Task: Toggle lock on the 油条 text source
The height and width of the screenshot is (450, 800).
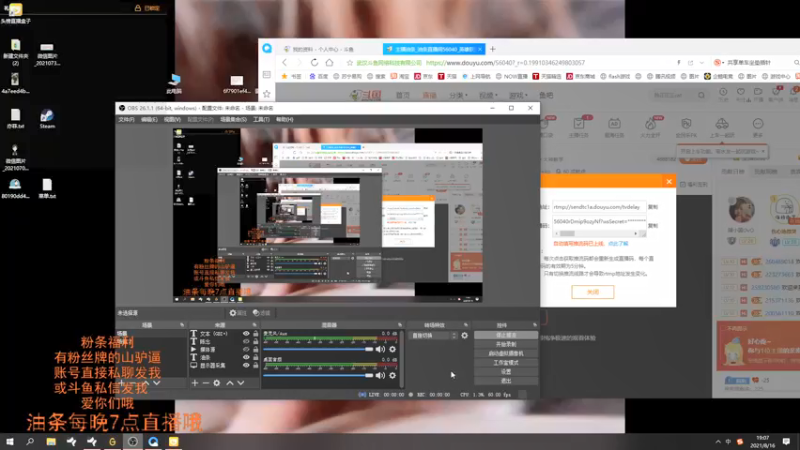Action: click(256, 358)
